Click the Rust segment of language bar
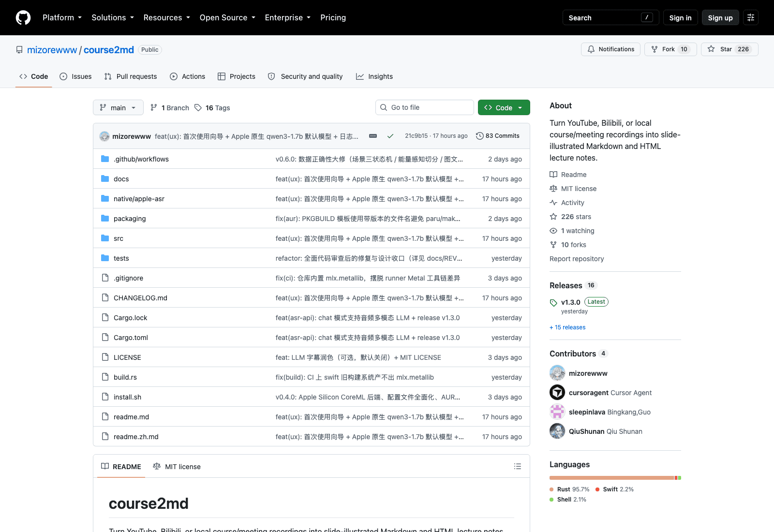The width and height of the screenshot is (774, 532). 612,478
